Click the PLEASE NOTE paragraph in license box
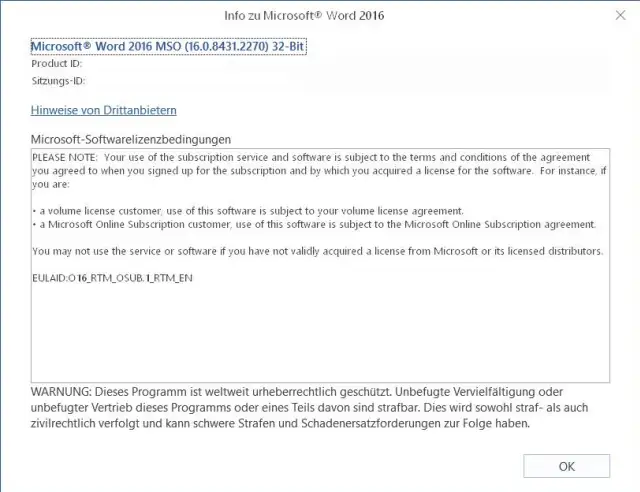 pyautogui.click(x=319, y=171)
